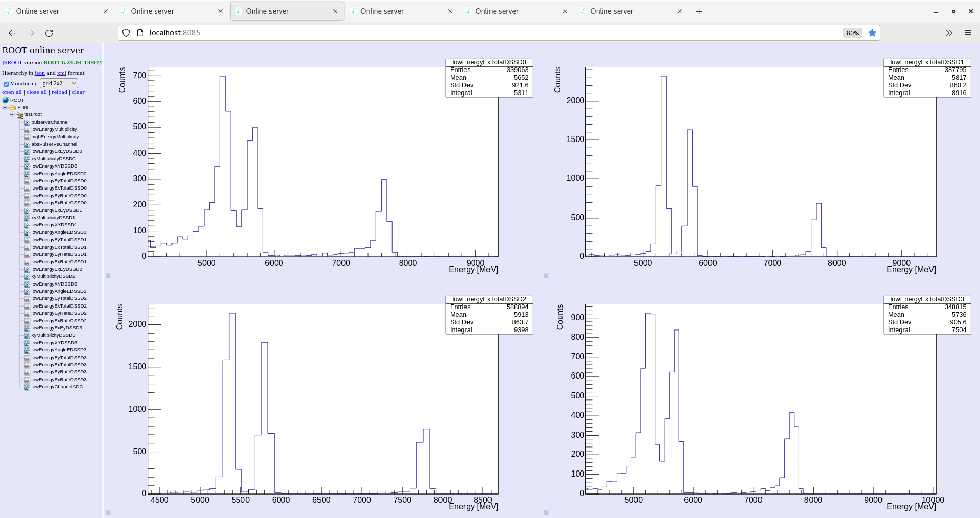980x518 pixels.
Task: Click the tracking protection shield icon
Action: click(126, 33)
